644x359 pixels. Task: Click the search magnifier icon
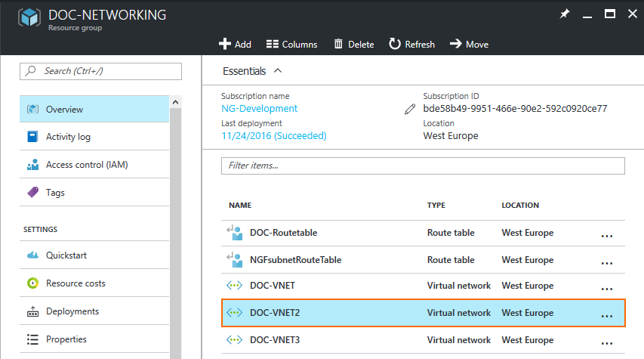pos(30,71)
